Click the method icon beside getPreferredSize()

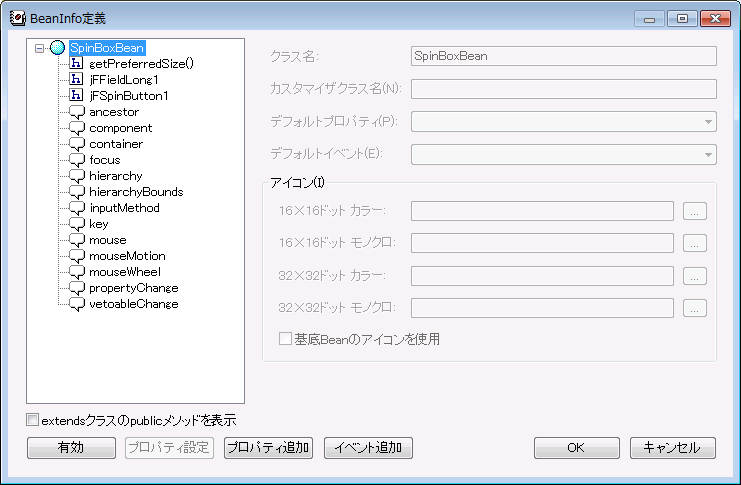(x=76, y=63)
